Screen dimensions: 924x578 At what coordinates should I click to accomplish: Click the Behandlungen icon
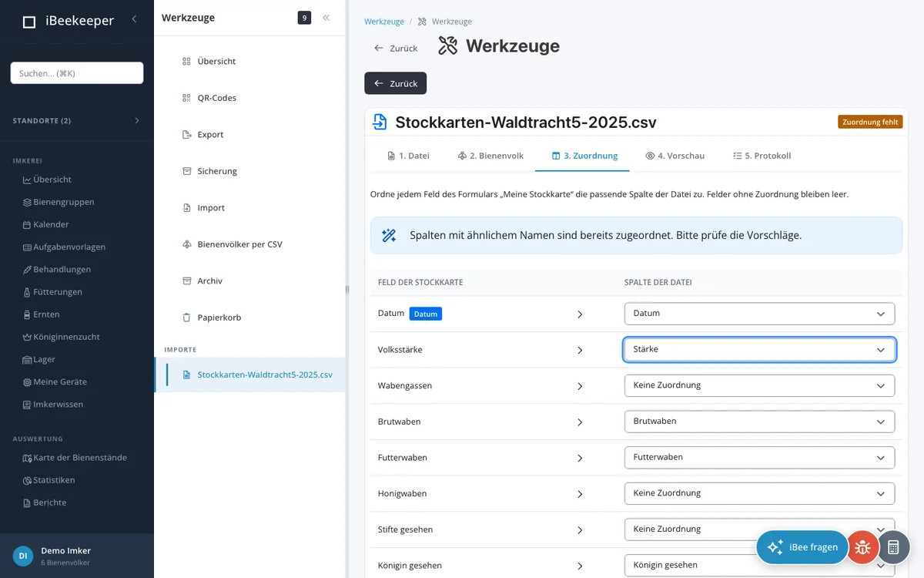(x=27, y=270)
